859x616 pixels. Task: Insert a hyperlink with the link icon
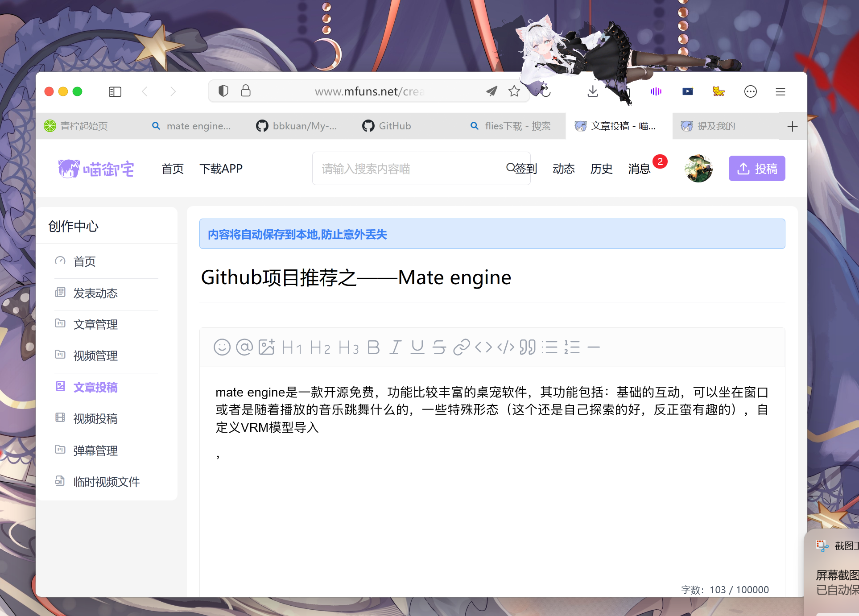(x=462, y=347)
